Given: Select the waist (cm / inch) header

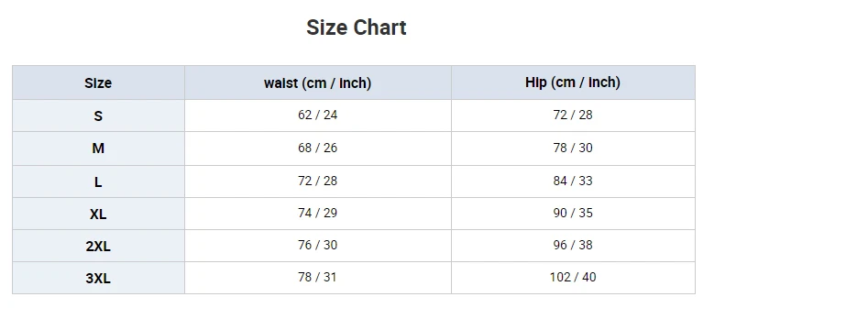Looking at the screenshot, I should point(318,83).
